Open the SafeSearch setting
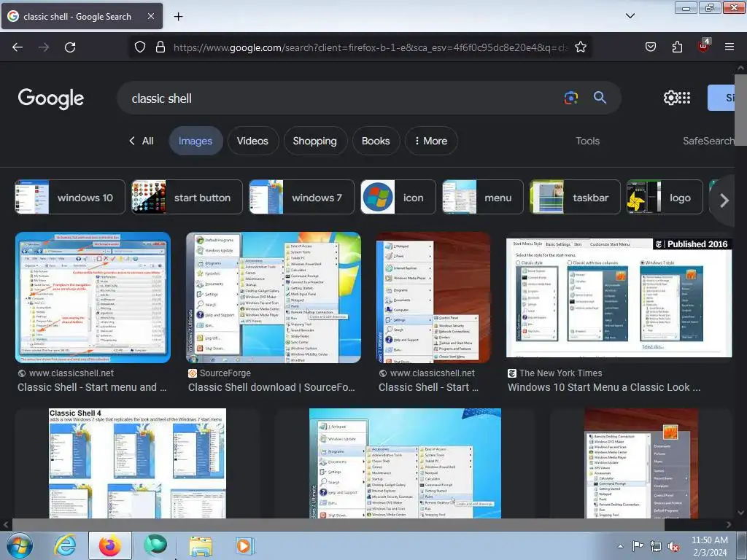Image resolution: width=747 pixels, height=560 pixels. 708,141
